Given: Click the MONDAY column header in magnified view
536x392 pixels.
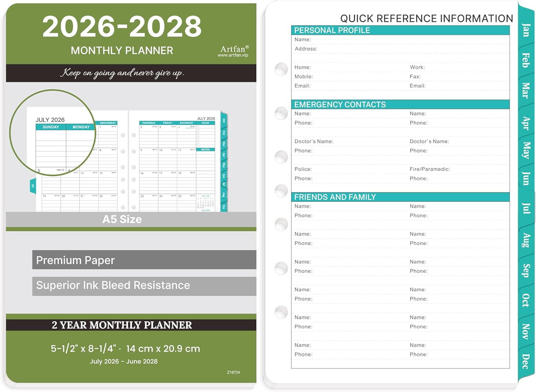Looking at the screenshot, I should (81, 127).
